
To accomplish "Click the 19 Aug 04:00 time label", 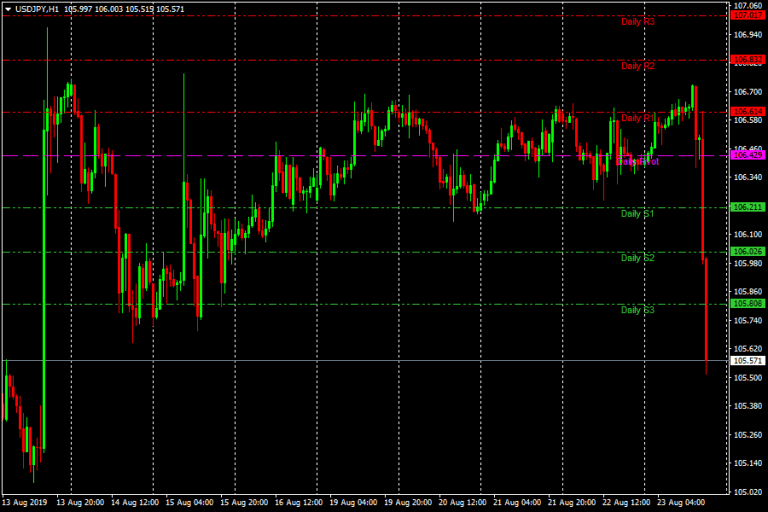I will (x=353, y=502).
